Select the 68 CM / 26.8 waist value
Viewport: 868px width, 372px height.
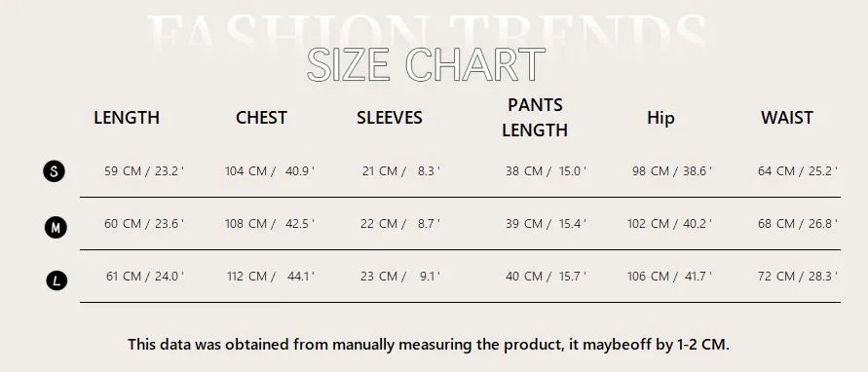click(x=798, y=224)
